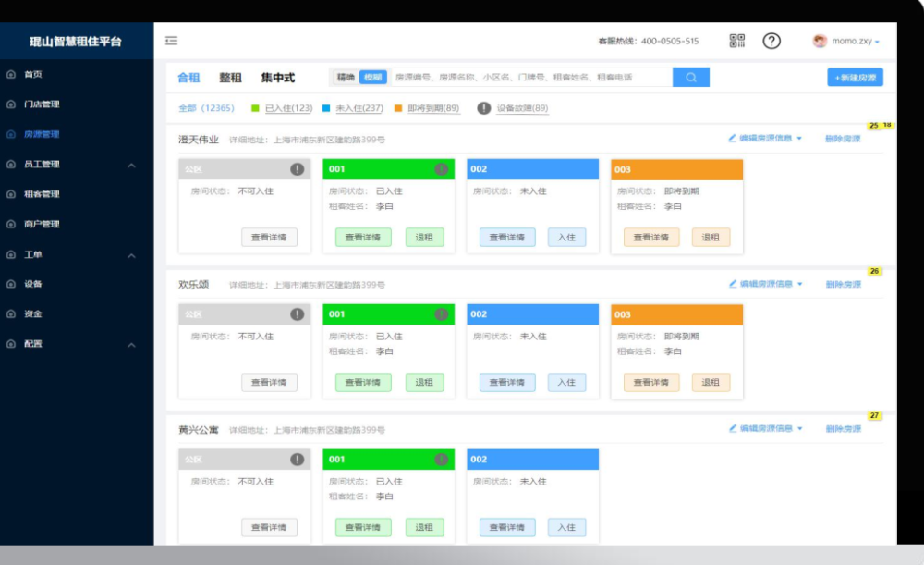Viewport: 924px width, 565px height.
Task: Open 门店管理 in the sidebar
Action: point(42,104)
